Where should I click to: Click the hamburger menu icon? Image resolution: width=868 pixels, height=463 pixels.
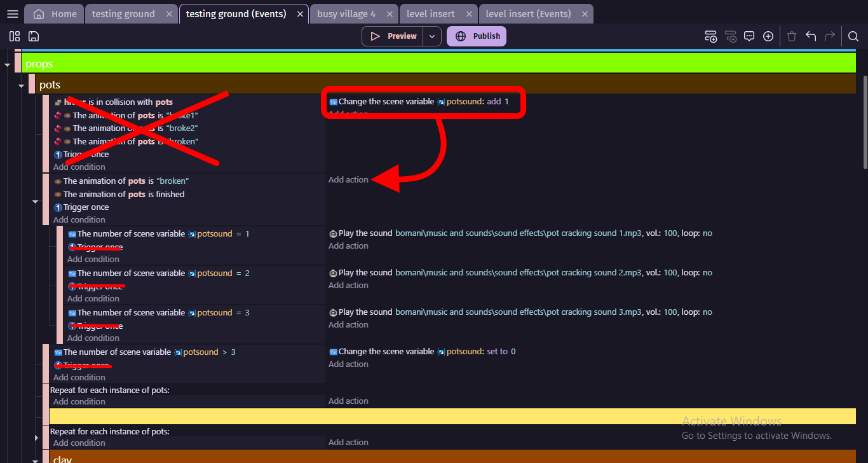(x=12, y=13)
